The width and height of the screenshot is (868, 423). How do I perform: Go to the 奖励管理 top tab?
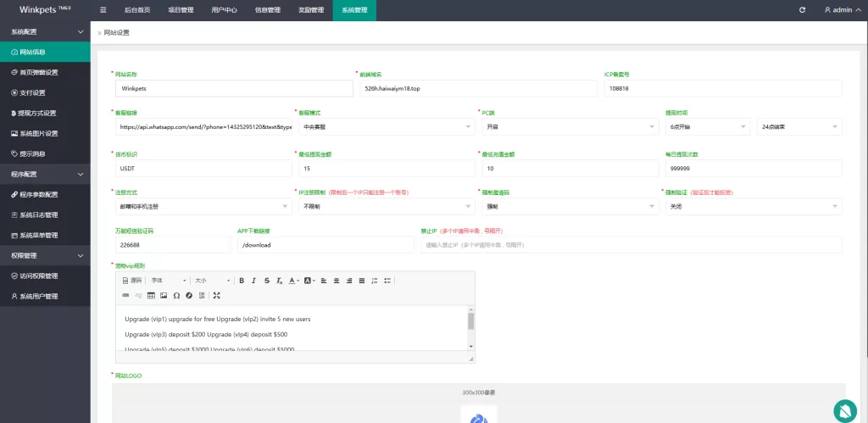tap(311, 10)
